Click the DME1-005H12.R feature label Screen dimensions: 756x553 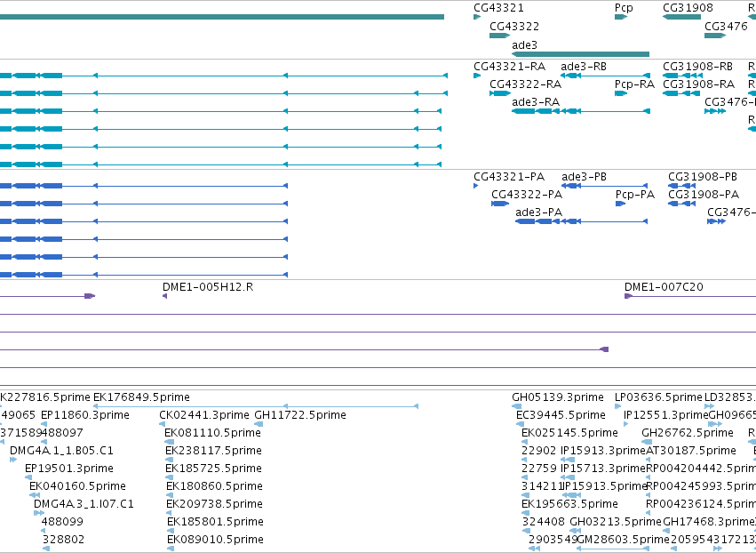pyautogui.click(x=208, y=287)
